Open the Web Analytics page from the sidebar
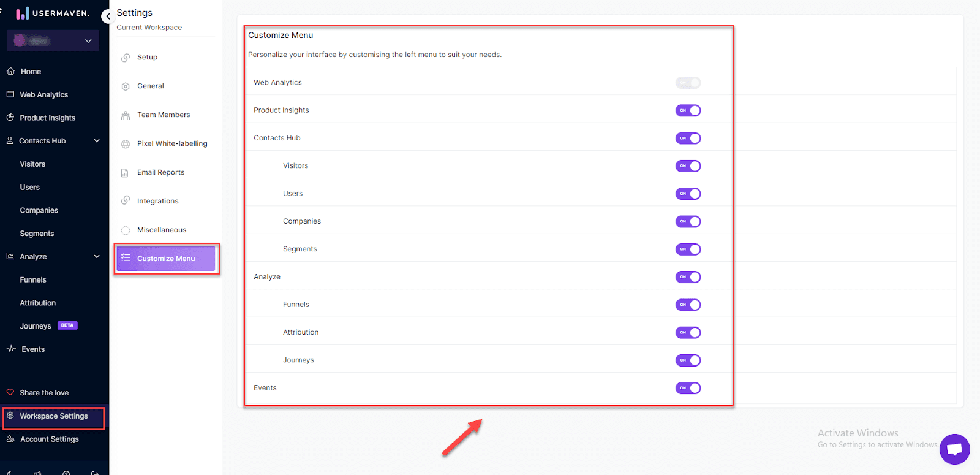Image resolution: width=980 pixels, height=475 pixels. point(43,94)
